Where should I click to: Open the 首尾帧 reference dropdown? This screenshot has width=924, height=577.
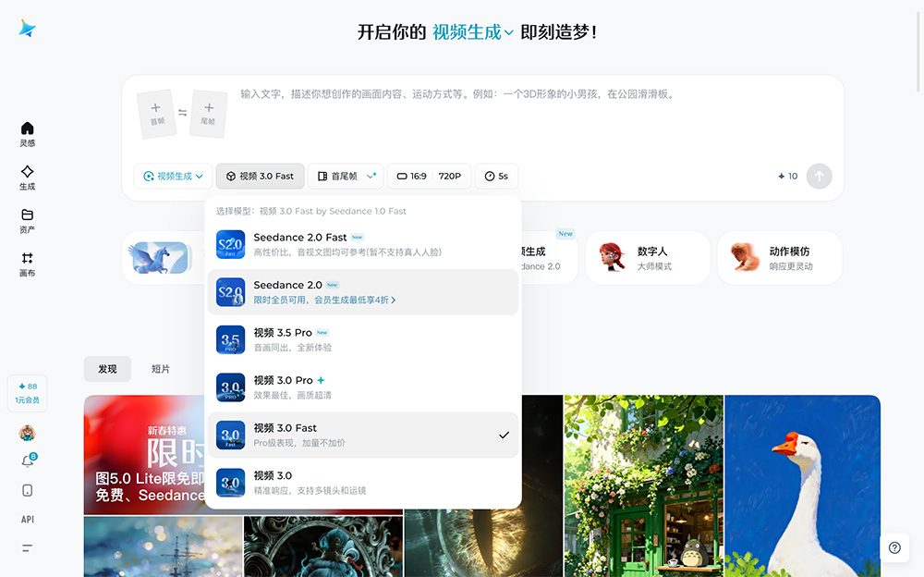[x=346, y=176]
